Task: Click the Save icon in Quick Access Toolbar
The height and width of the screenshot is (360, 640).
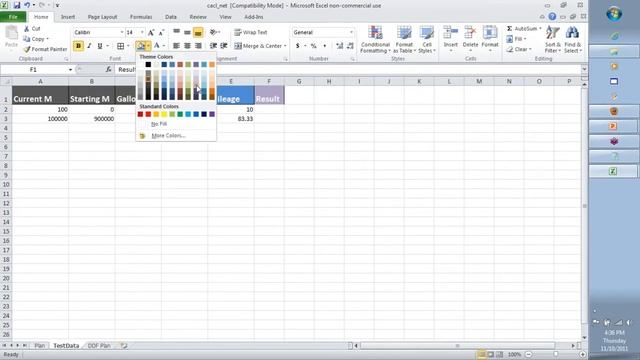Action: [17, 5]
